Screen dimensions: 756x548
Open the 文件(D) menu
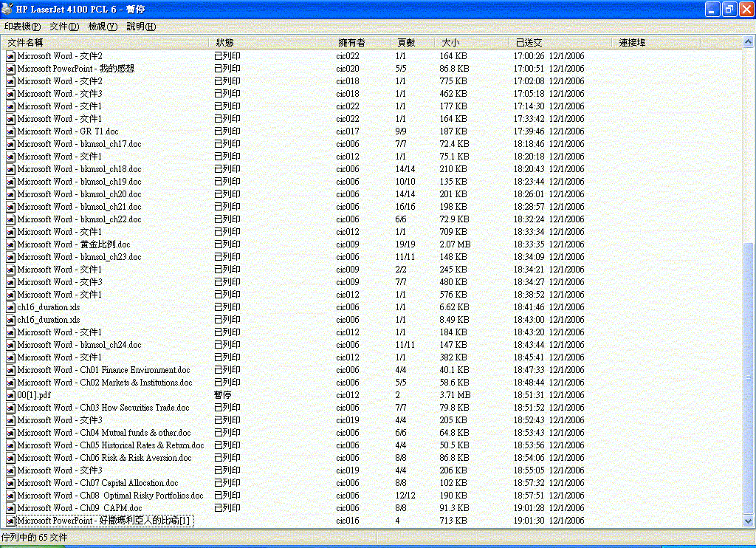[x=64, y=27]
